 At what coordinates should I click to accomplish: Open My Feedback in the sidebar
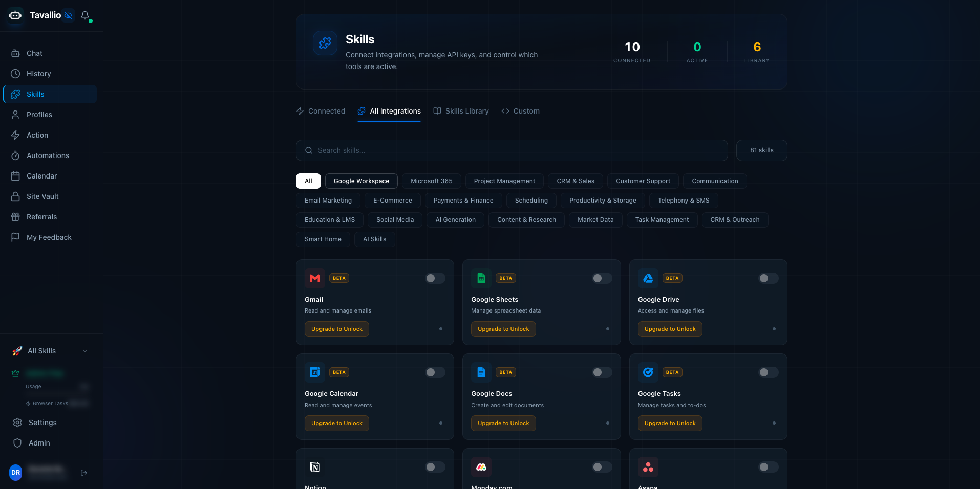50,237
